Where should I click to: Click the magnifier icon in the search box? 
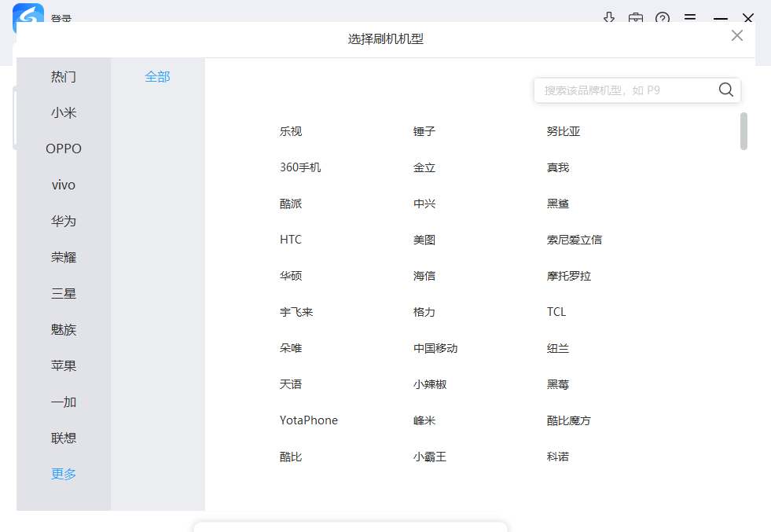(x=725, y=90)
